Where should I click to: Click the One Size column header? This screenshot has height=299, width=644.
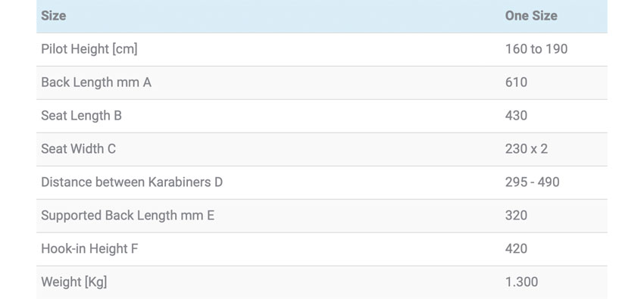[x=531, y=16]
